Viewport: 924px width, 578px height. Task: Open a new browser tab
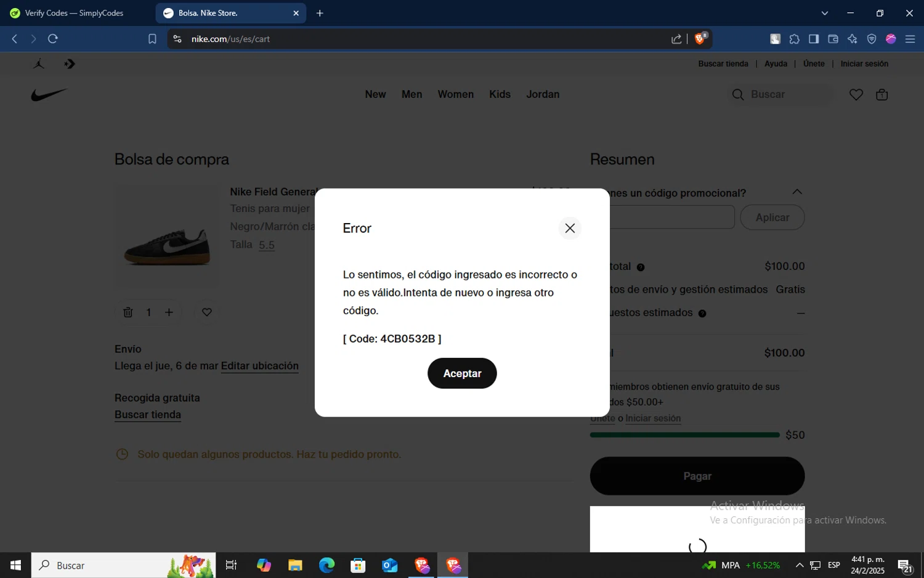pos(320,13)
